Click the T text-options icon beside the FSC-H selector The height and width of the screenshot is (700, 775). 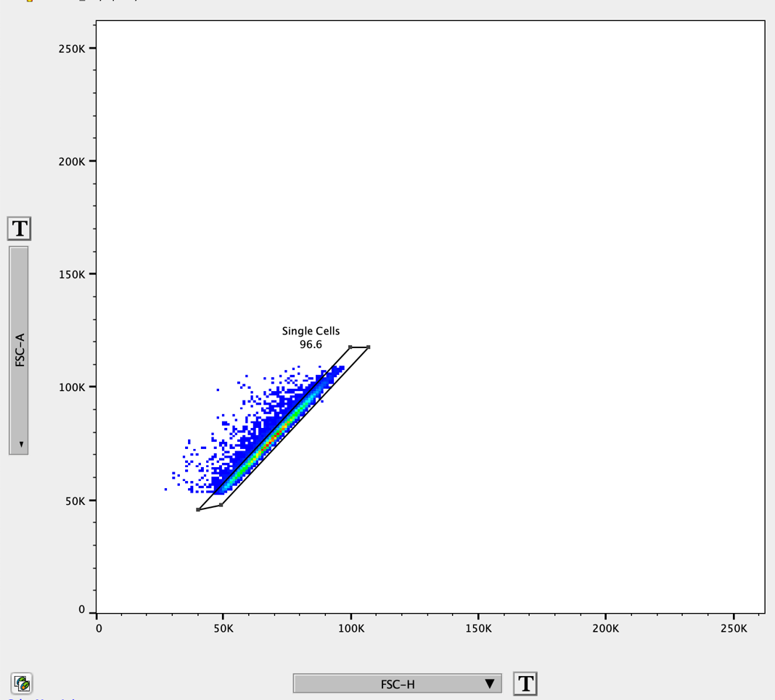pyautogui.click(x=525, y=683)
